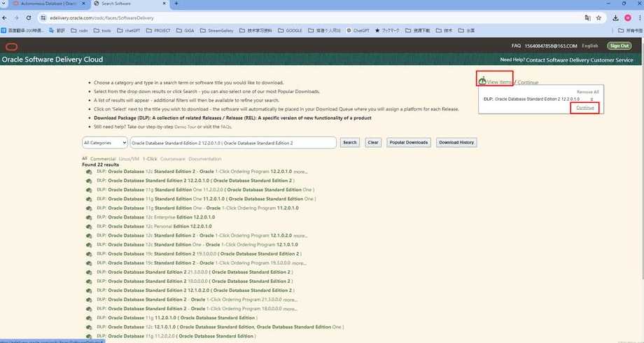Click the select icon beside Standard Edition 2 12.1.0.2.0
The width and height of the screenshot is (644, 343).
click(x=89, y=290)
